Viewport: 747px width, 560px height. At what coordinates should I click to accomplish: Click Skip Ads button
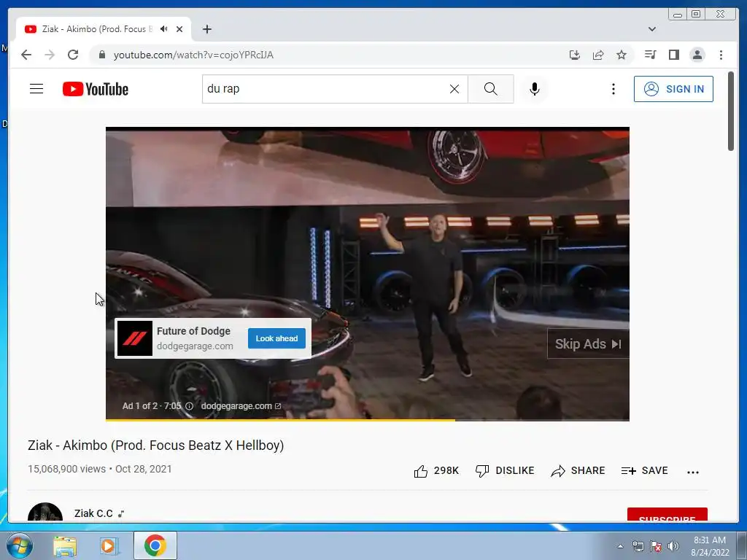588,344
